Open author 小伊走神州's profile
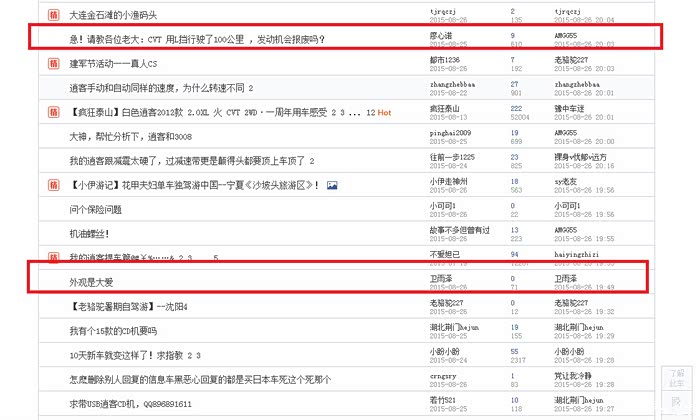700x420 pixels. (448, 181)
